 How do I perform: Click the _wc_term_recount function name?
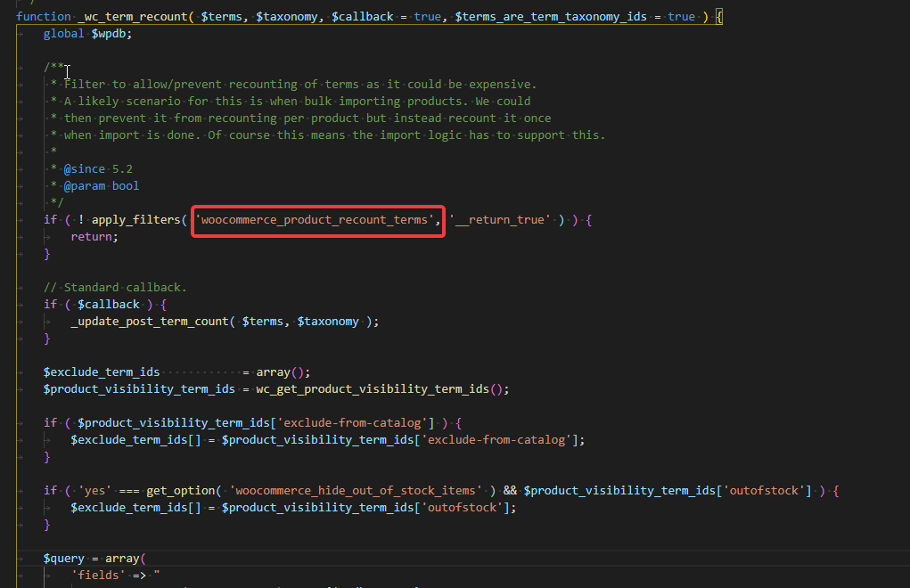132,17
